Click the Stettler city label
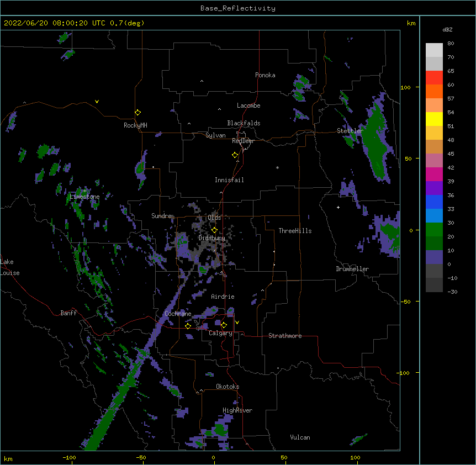 (350, 131)
